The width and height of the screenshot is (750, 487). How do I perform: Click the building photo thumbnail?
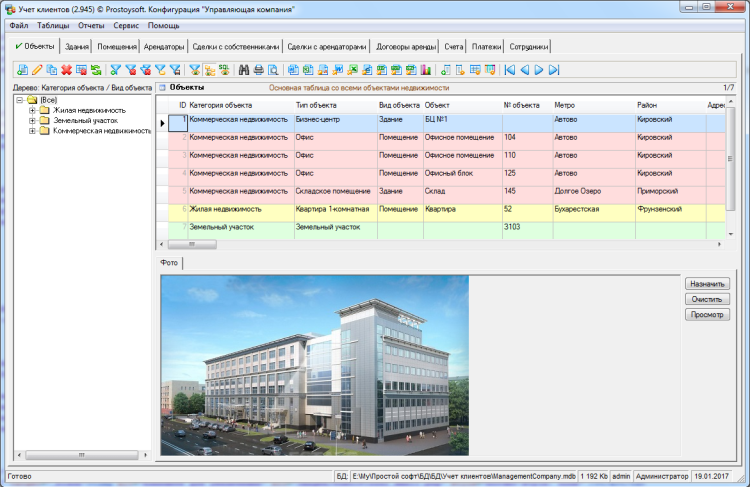(316, 359)
